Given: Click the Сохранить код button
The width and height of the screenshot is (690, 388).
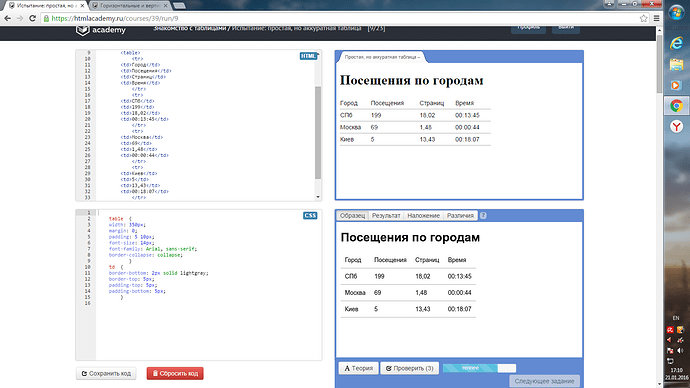Looking at the screenshot, I should pyautogui.click(x=106, y=373).
